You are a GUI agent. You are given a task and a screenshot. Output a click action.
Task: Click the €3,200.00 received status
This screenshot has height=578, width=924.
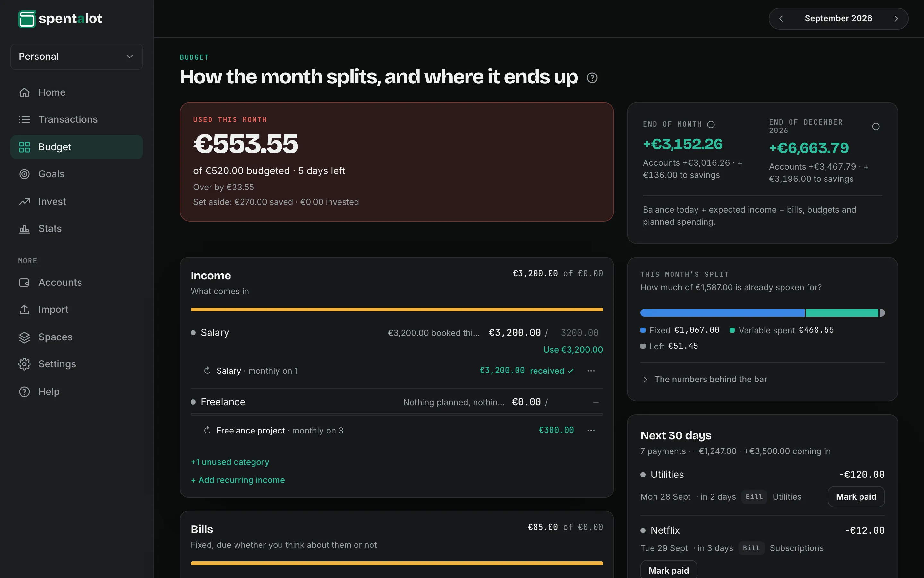coord(526,371)
